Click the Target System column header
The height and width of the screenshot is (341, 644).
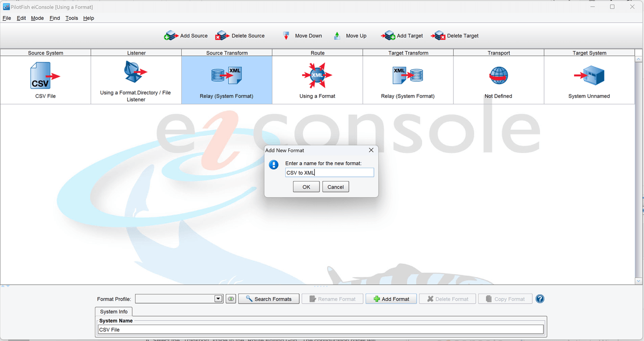590,53
